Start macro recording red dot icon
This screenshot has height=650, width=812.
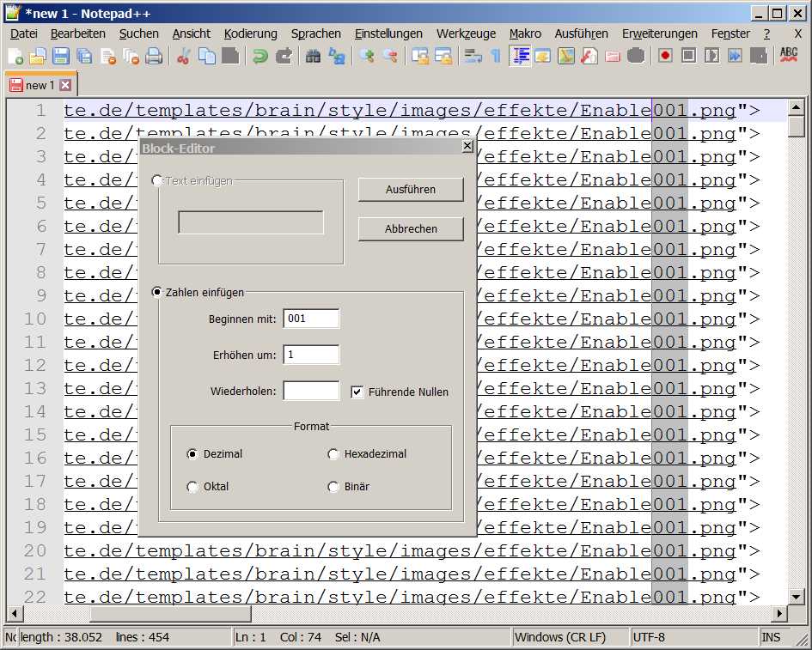pyautogui.click(x=665, y=56)
